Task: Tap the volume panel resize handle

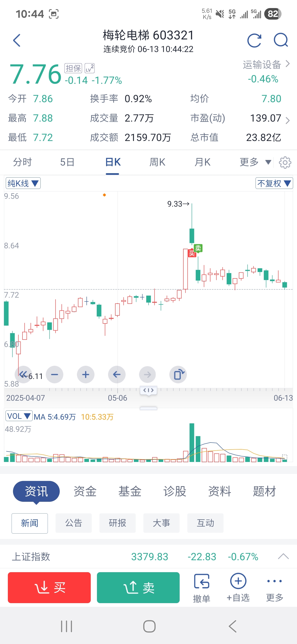Action: pyautogui.click(x=148, y=408)
